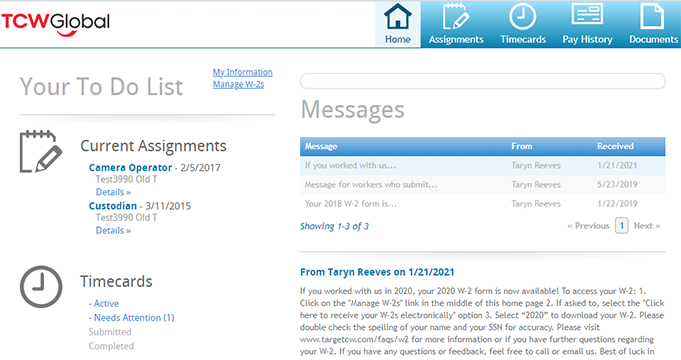681x360 pixels.
Task: View Details for Custodian assignment
Action: click(x=113, y=230)
